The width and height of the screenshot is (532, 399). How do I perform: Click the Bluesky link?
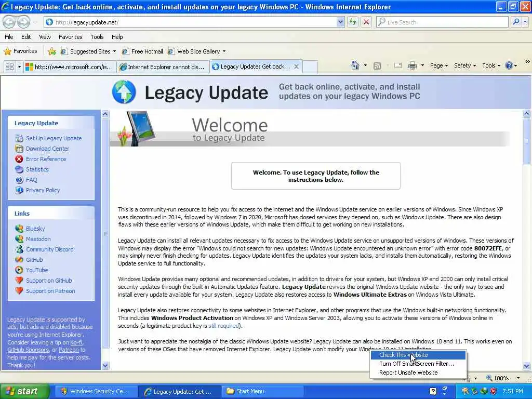tap(35, 229)
